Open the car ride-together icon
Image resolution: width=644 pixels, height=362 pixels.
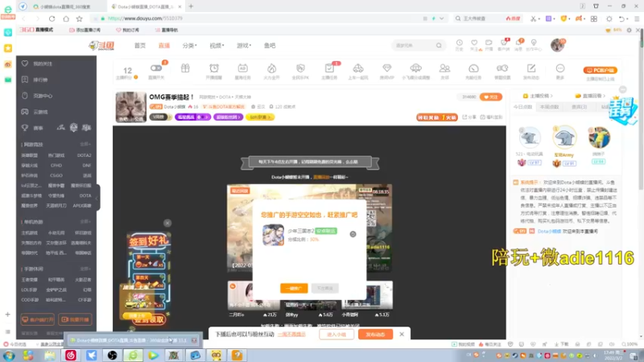358,68
